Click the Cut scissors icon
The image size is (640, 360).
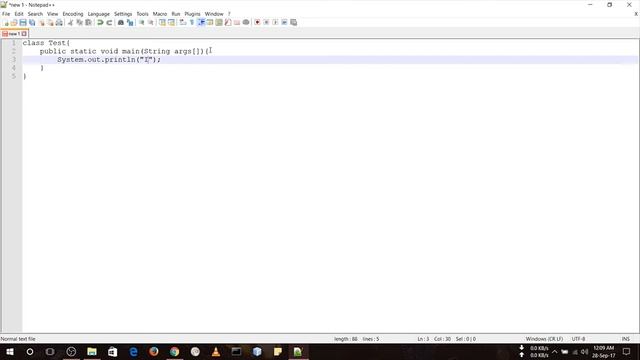[70, 22]
